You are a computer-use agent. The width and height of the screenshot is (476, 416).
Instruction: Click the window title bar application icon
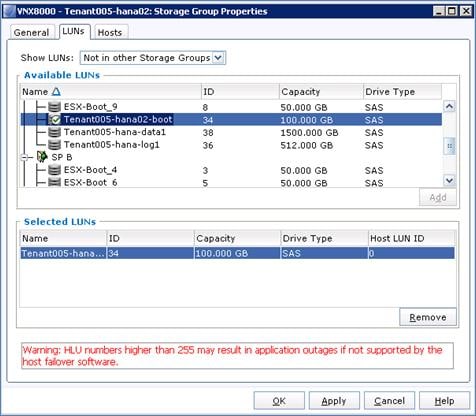[x=9, y=11]
